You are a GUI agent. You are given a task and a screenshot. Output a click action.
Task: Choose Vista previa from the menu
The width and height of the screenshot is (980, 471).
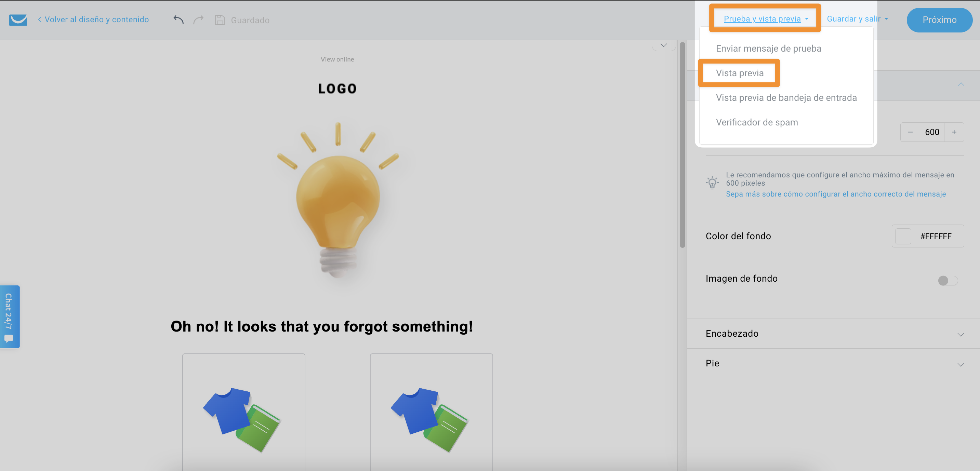[x=740, y=73]
